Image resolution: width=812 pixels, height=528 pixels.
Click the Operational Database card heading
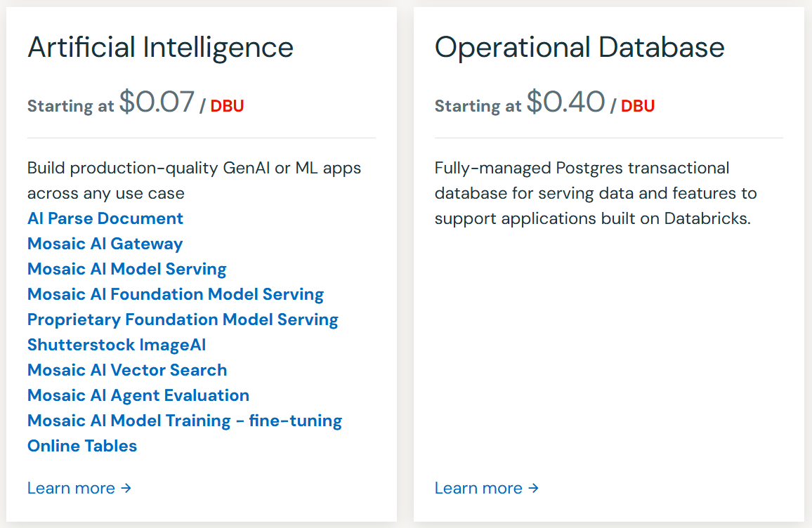tap(579, 48)
